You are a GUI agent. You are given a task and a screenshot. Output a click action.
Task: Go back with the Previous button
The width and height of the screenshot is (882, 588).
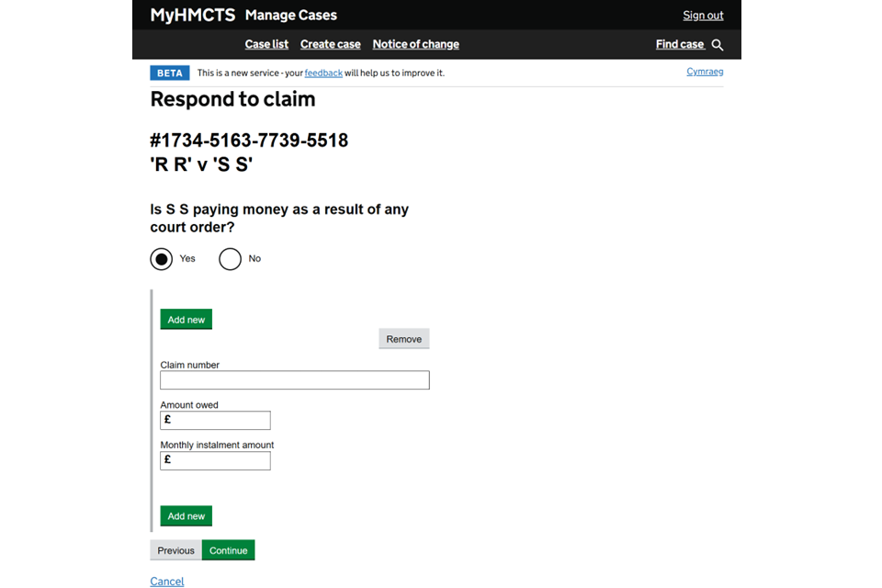pos(175,550)
